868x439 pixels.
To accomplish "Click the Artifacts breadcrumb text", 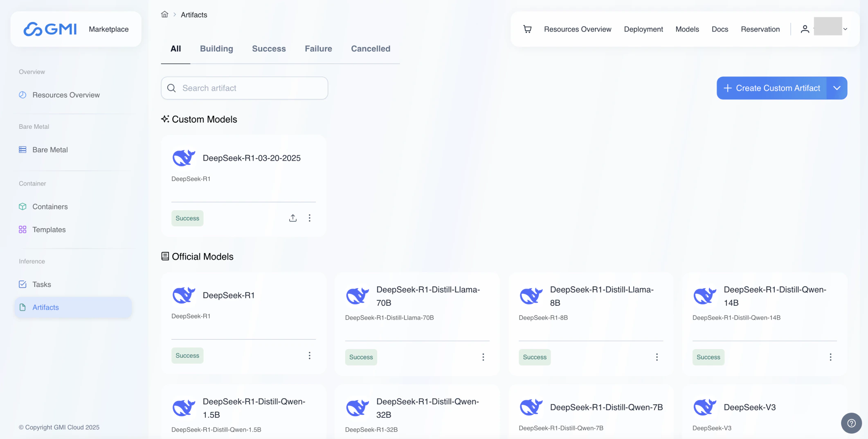I will coord(194,15).
